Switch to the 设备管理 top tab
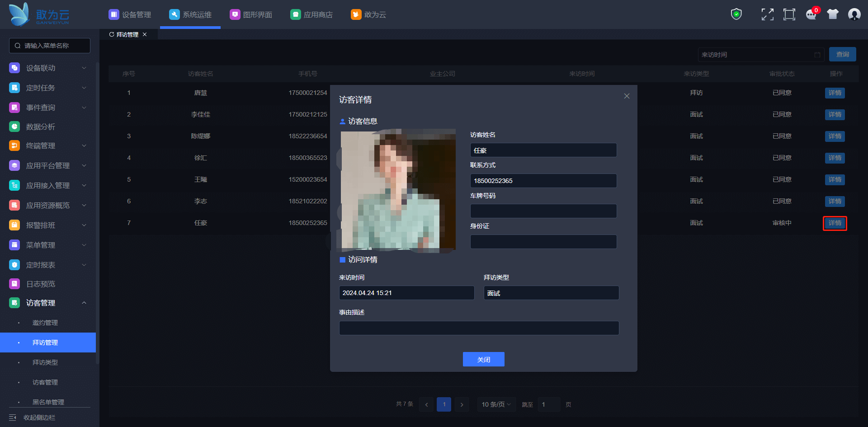 tap(130, 14)
